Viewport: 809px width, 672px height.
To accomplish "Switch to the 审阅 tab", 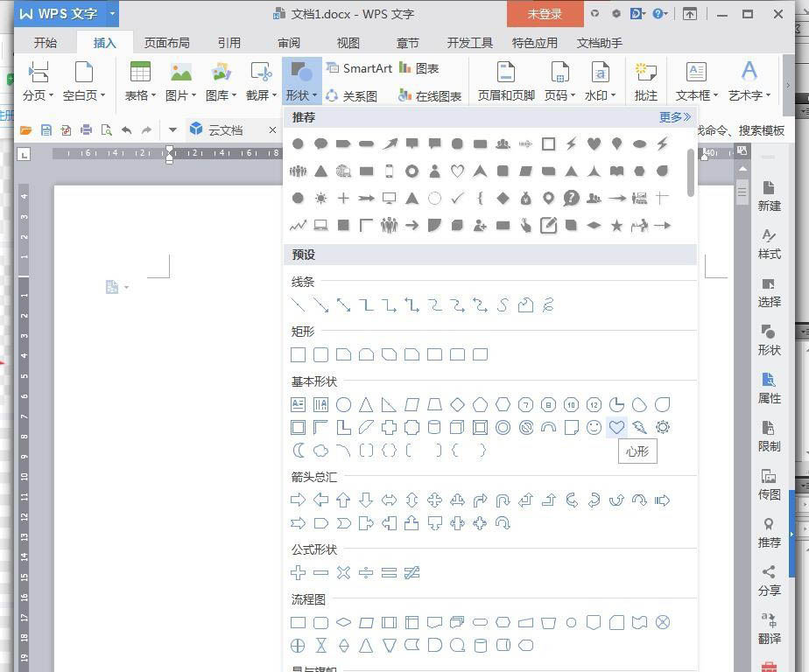I will (x=289, y=43).
